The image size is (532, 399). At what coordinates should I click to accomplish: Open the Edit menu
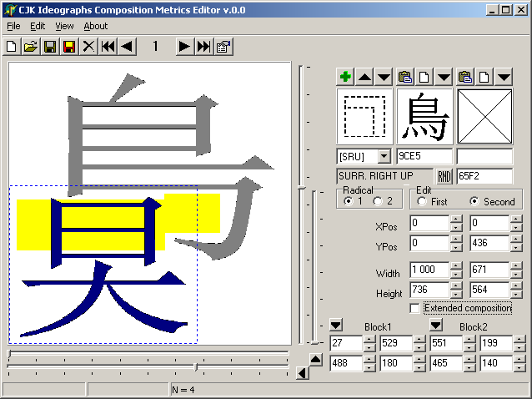(x=38, y=26)
